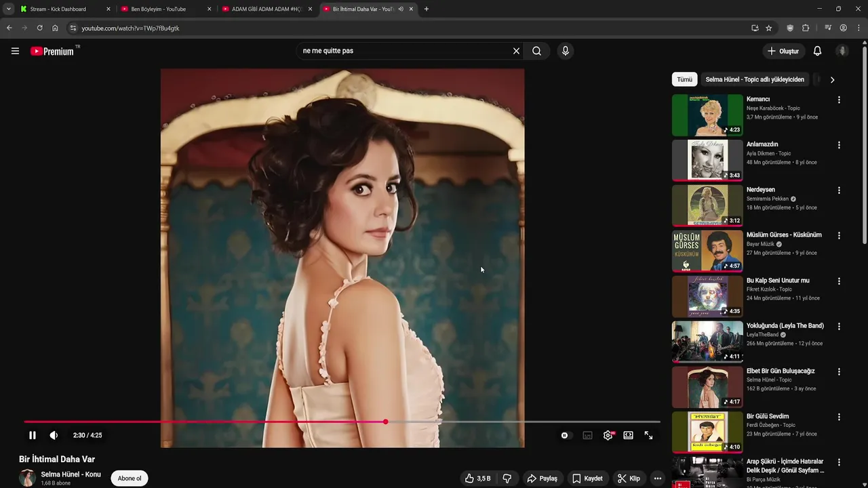Open shield extension icon in toolbar
Screen dimensions: 868x488
[790, 28]
